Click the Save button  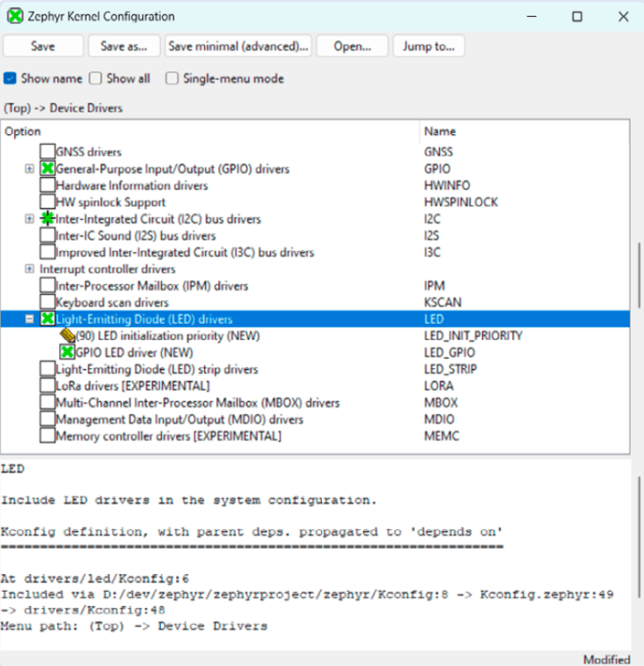point(43,46)
